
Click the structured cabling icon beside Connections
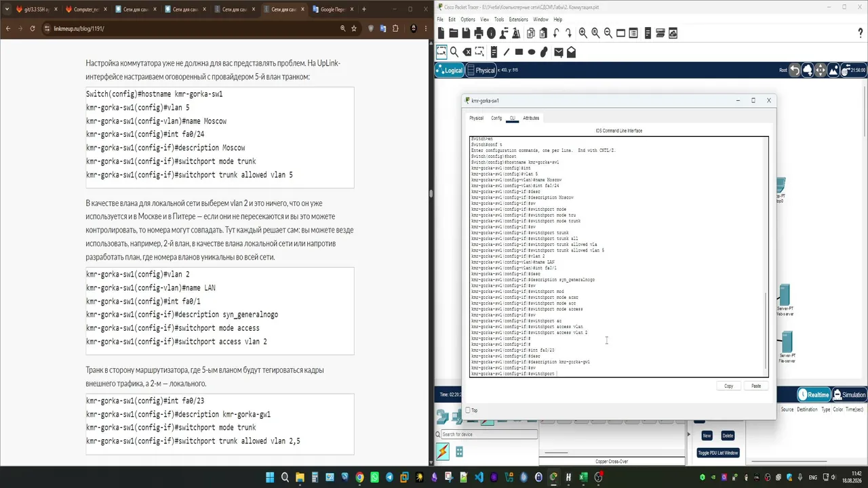click(459, 452)
